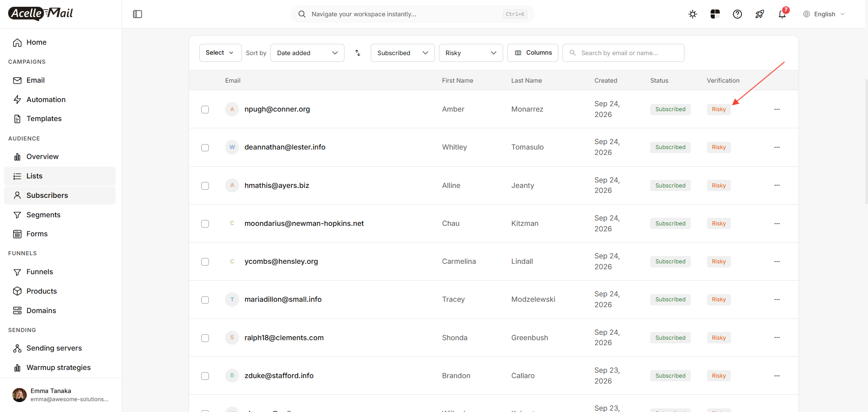Select the moondarius@newman-hopkins.net row checkbox
The height and width of the screenshot is (412, 868).
click(x=205, y=224)
